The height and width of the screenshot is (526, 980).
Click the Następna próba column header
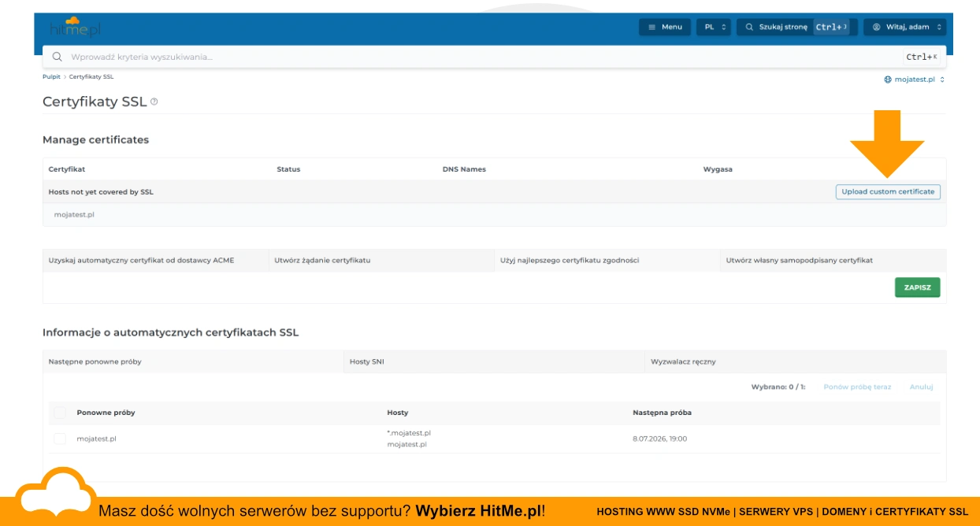point(662,413)
